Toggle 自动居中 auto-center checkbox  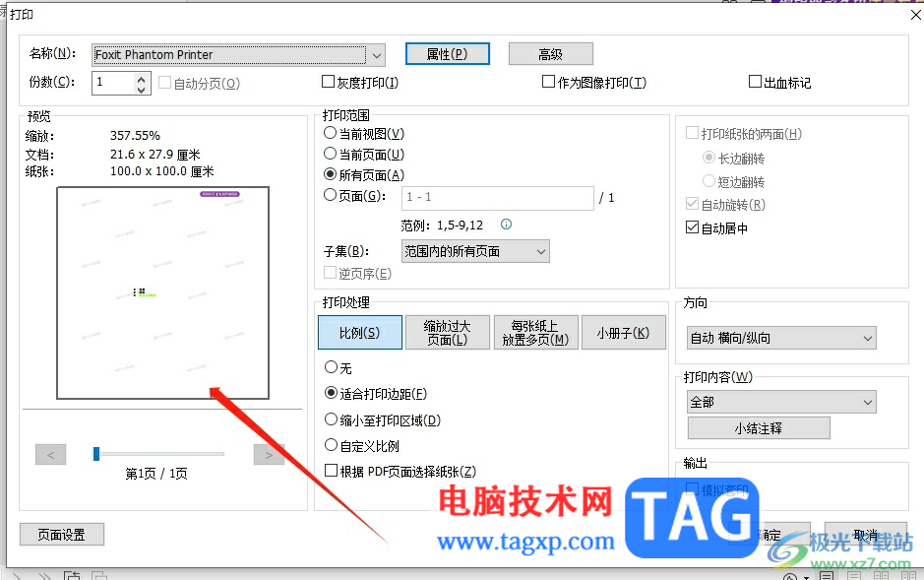click(x=693, y=227)
